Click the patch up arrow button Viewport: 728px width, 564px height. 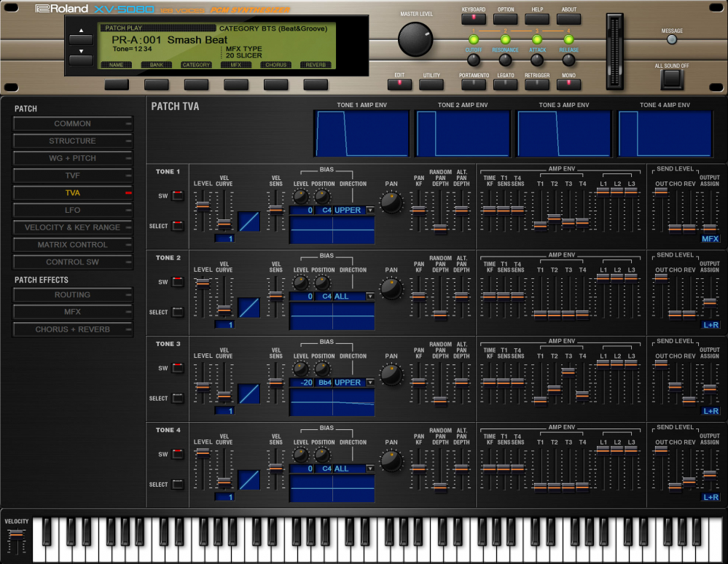pyautogui.click(x=81, y=39)
